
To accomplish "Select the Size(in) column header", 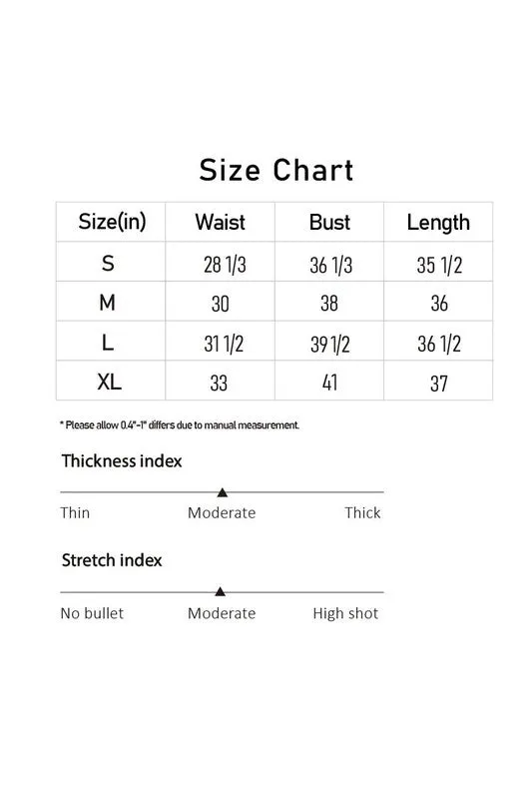I will tap(112, 222).
